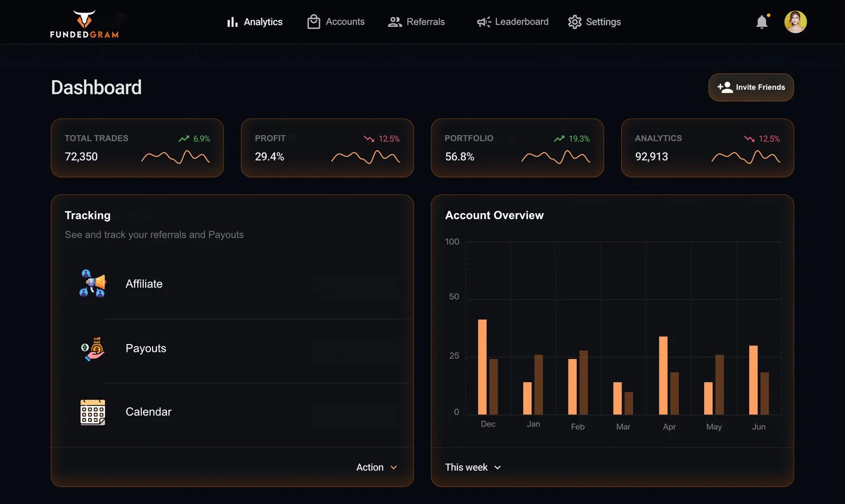Click the Payouts money bag icon

click(x=93, y=349)
